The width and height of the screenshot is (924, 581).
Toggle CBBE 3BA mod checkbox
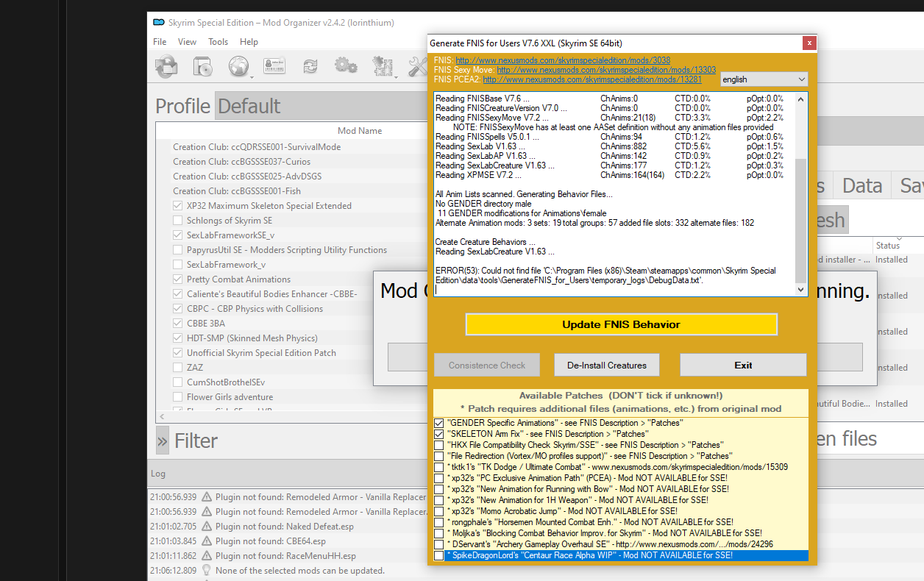tap(178, 324)
